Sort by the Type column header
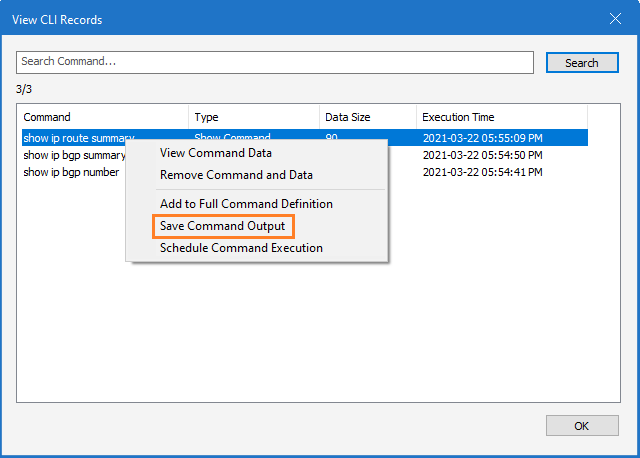This screenshot has width=640, height=458. pos(254,117)
